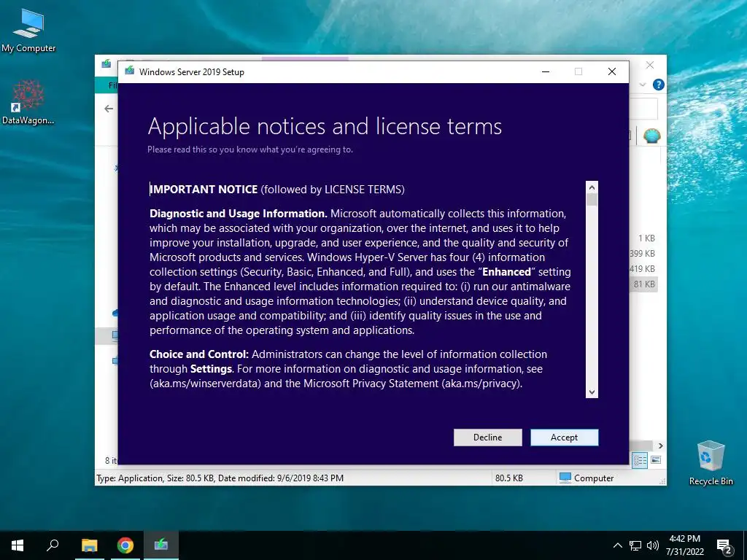Close the File Explorer window behind
Viewport: 747px width, 560px height.
point(650,65)
